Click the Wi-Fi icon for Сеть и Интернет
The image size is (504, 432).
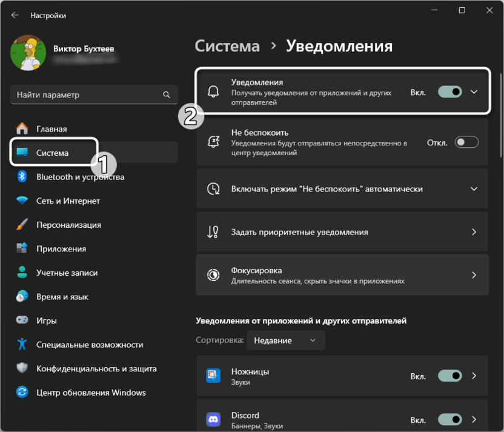pyautogui.click(x=22, y=201)
